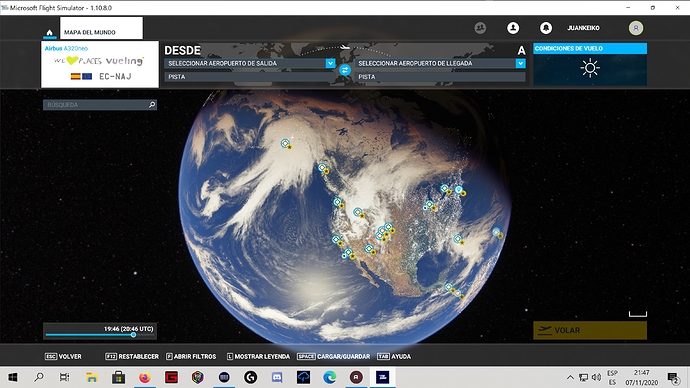Open the user avatar picture
The height and width of the screenshot is (388, 690).
[x=635, y=28]
